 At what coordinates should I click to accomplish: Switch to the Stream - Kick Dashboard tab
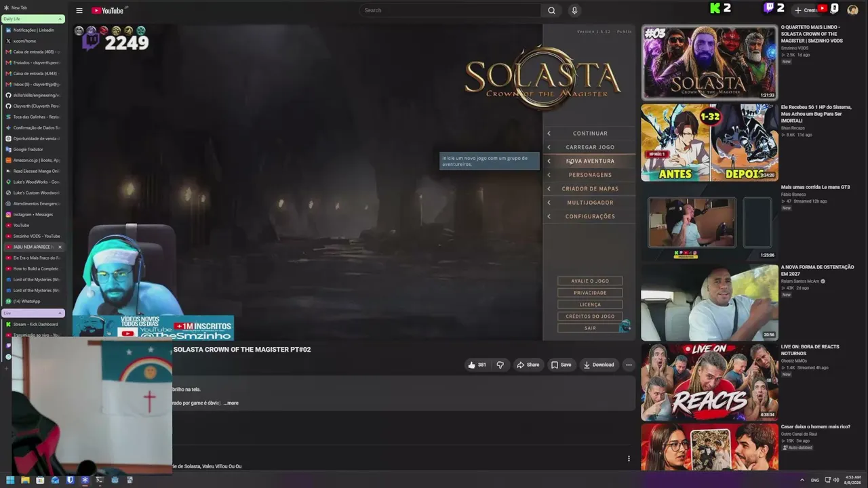click(34, 324)
